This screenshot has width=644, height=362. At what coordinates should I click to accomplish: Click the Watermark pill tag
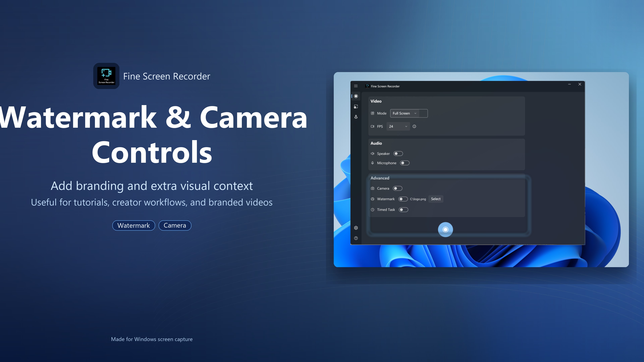tap(134, 226)
